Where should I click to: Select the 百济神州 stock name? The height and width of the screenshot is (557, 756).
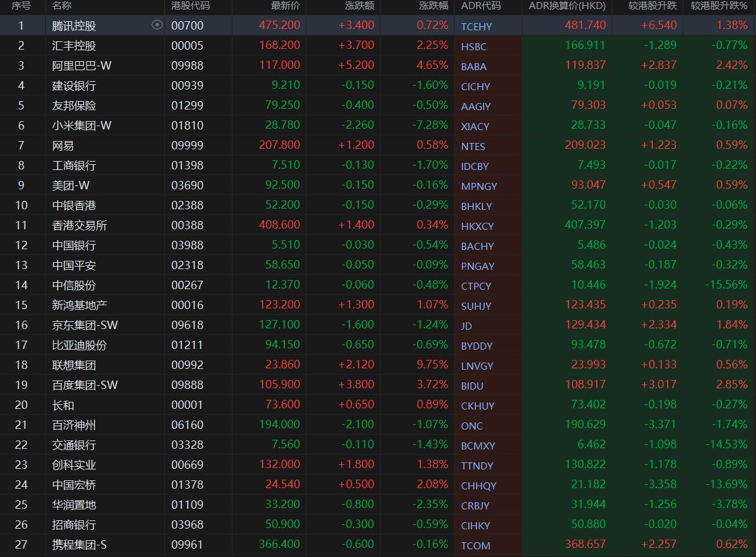coord(74,425)
